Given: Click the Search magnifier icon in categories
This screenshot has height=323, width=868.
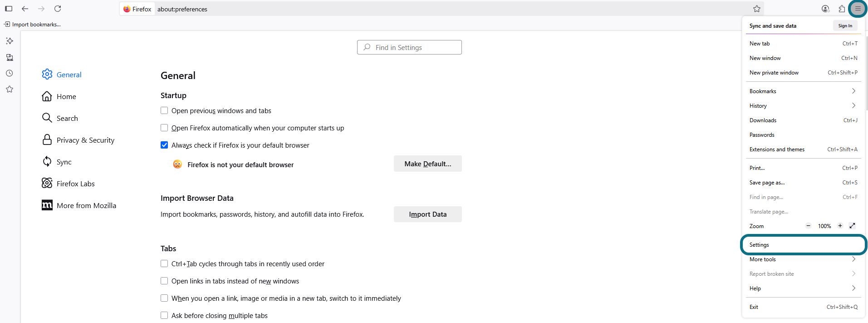Looking at the screenshot, I should tap(47, 118).
